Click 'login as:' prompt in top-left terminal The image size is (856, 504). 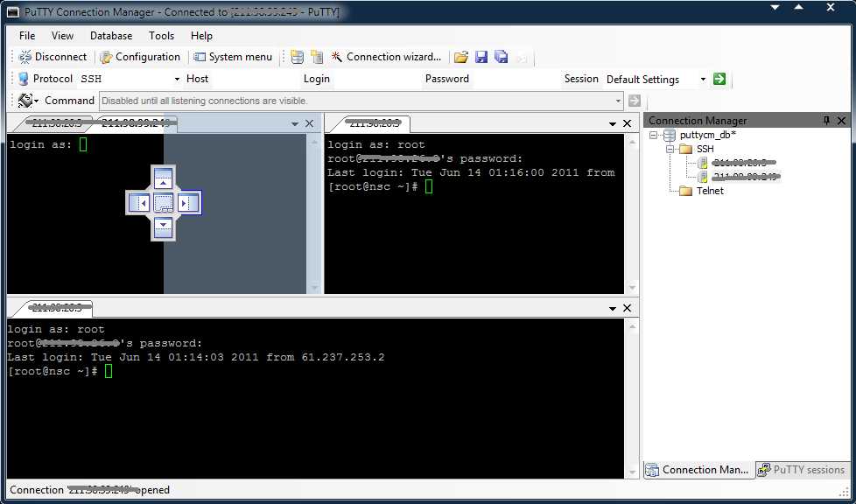41,144
